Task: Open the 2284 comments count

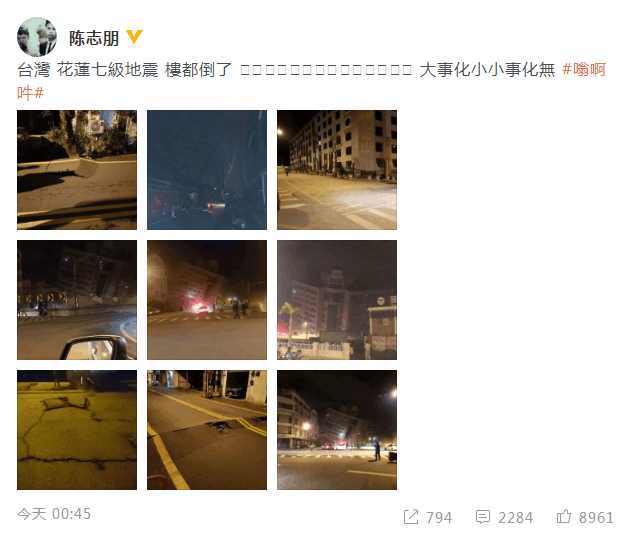Action: tap(515, 518)
